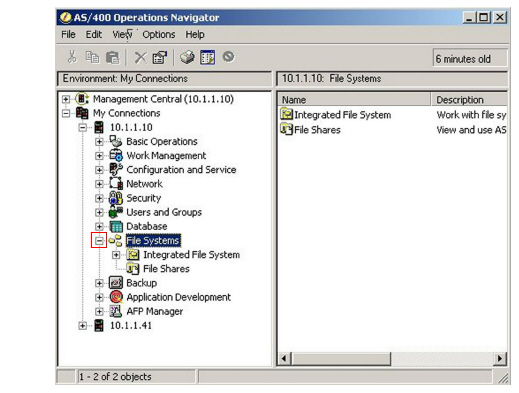Open the Options menu

(x=159, y=34)
